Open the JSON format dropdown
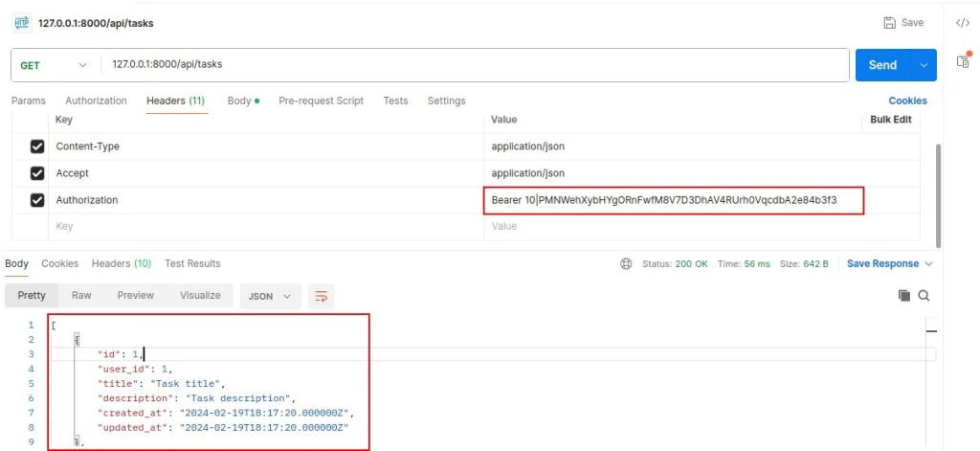Screen dimensions: 980x451 tap(270, 296)
